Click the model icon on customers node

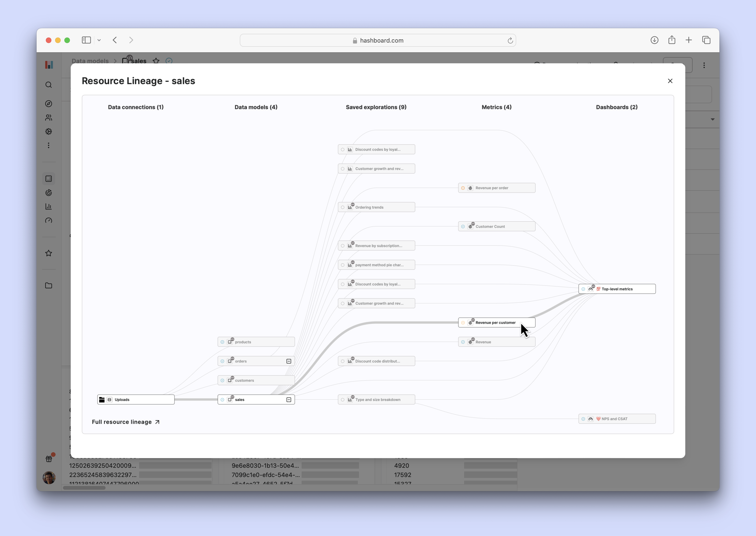tap(230, 380)
